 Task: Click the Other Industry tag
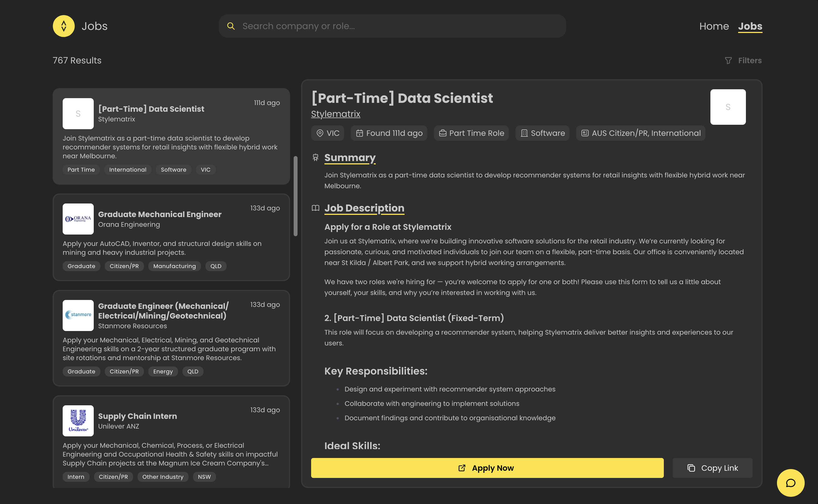point(163,477)
